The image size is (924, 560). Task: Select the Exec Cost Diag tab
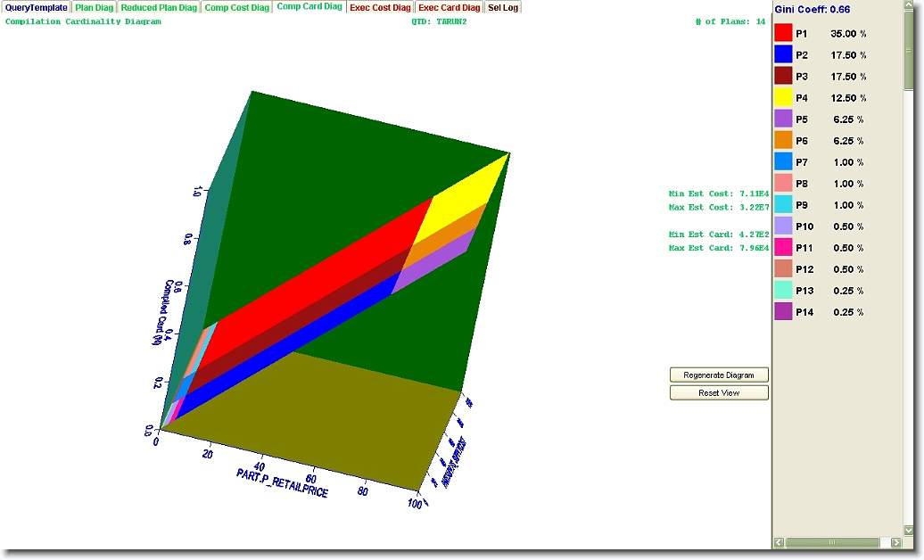click(x=380, y=7)
